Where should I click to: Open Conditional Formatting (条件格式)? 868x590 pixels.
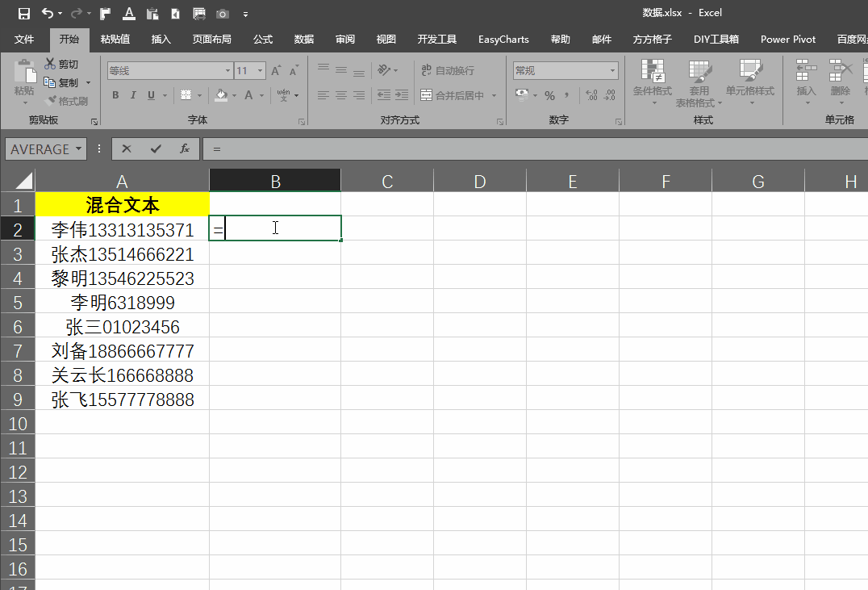coord(653,82)
